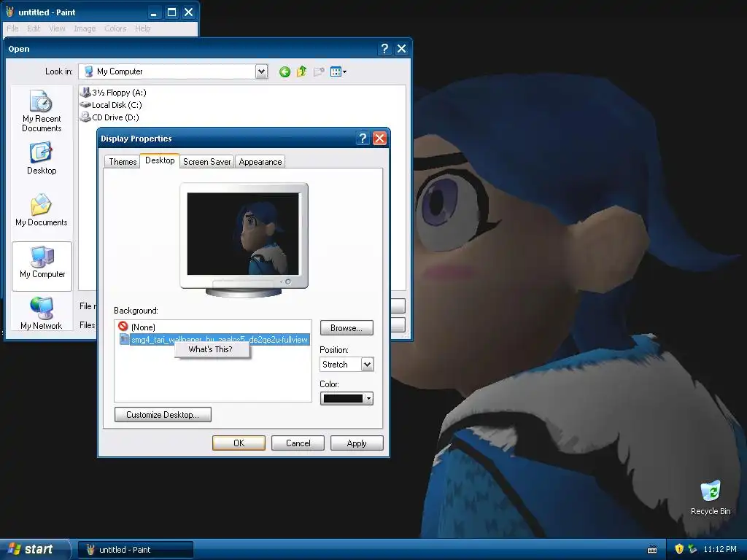747x560 pixels.
Task: Open the Paint Edit menu
Action: coord(34,28)
